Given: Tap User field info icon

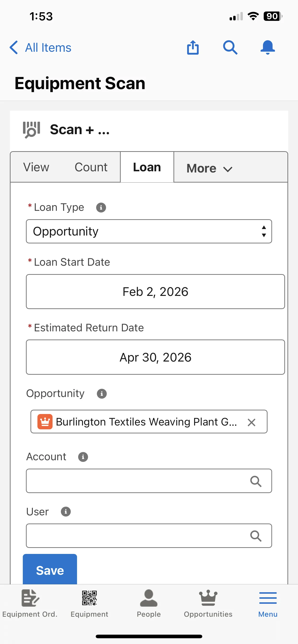Looking at the screenshot, I should point(66,512).
